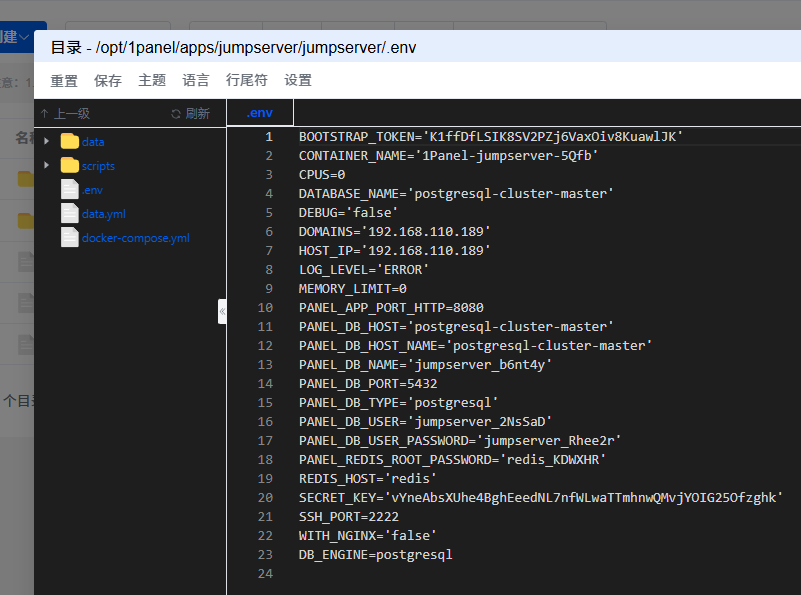
Task: Click 重置 to reset the editor
Action: [64, 81]
